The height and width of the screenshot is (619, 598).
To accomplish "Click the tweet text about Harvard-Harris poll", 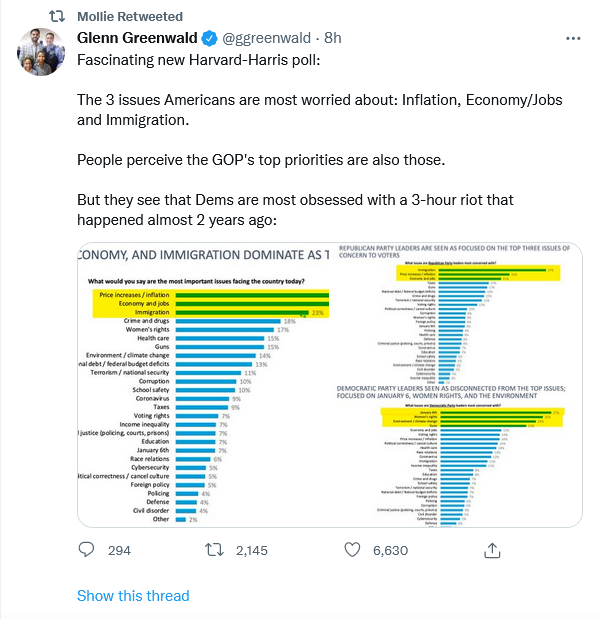I will (x=320, y=140).
